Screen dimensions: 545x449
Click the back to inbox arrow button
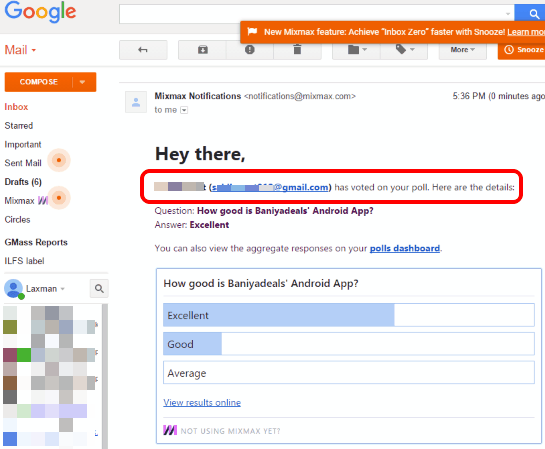tap(143, 50)
